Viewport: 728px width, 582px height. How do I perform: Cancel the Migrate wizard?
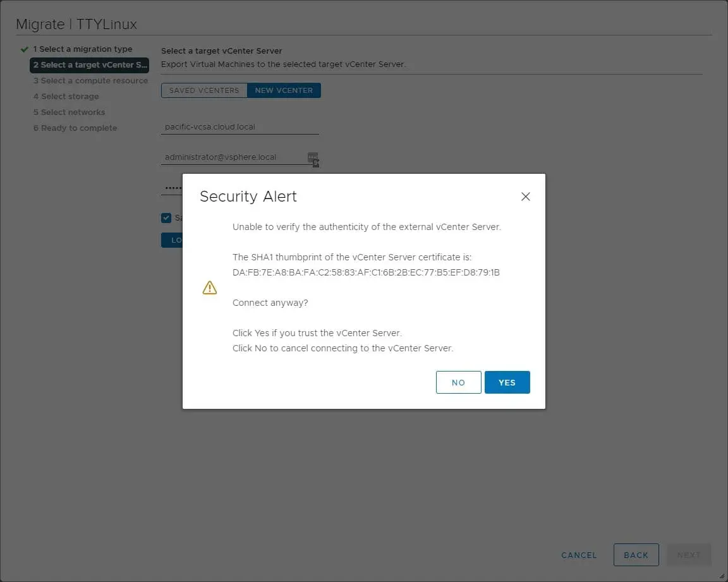(x=579, y=555)
